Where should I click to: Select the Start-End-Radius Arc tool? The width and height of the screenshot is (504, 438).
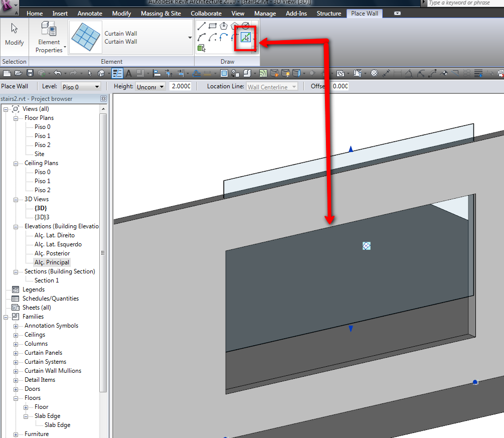tap(202, 37)
